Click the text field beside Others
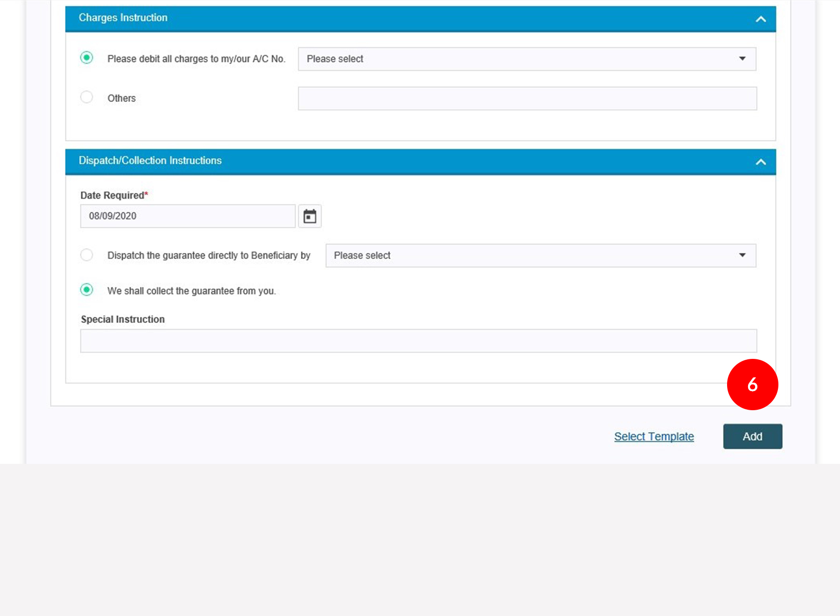Image resolution: width=840 pixels, height=616 pixels. pyautogui.click(x=527, y=98)
